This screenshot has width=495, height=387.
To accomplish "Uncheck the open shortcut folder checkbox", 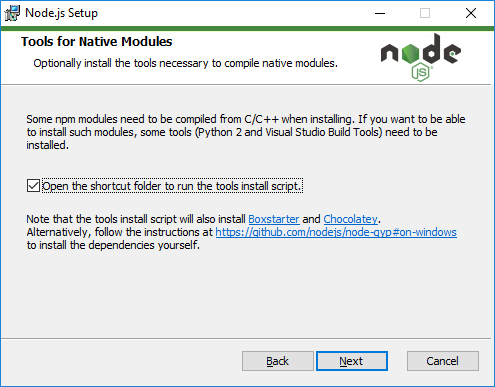I will click(x=33, y=186).
